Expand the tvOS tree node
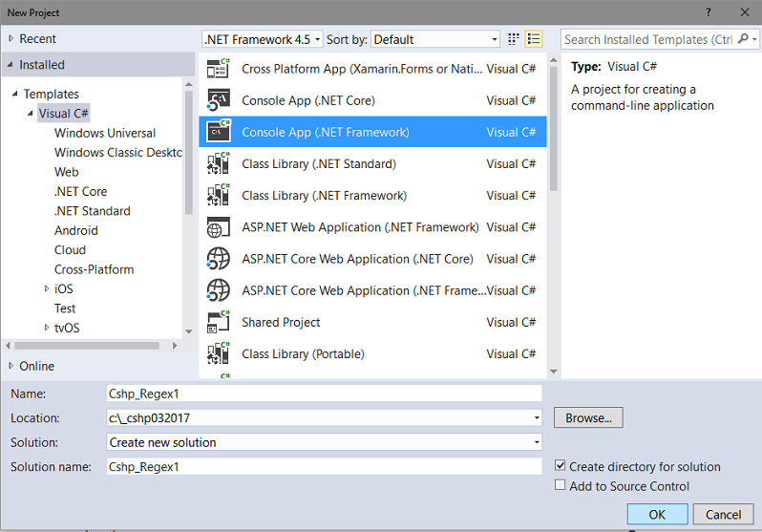Image resolution: width=762 pixels, height=532 pixels. point(47,328)
